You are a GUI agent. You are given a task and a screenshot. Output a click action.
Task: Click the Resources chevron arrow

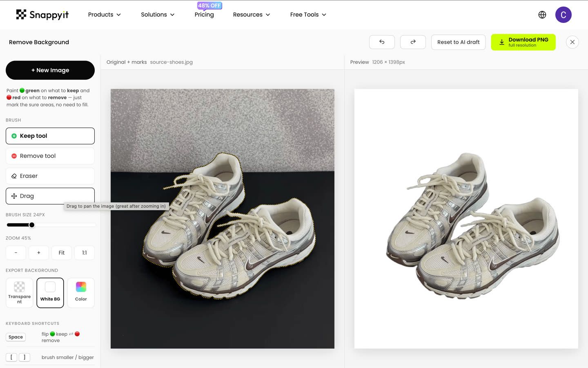click(268, 15)
